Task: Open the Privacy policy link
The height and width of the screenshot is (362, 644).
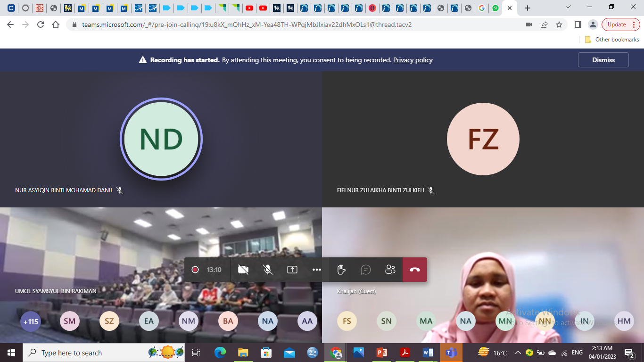Action: pyautogui.click(x=413, y=60)
